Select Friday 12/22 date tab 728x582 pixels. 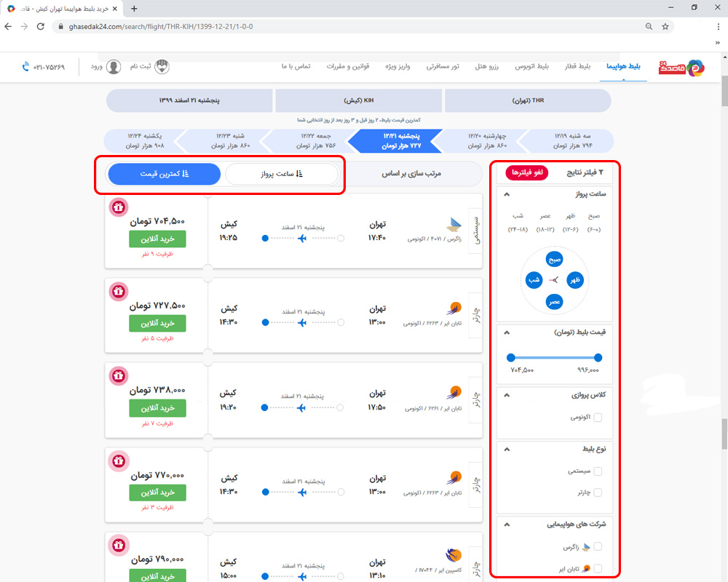(x=305, y=141)
